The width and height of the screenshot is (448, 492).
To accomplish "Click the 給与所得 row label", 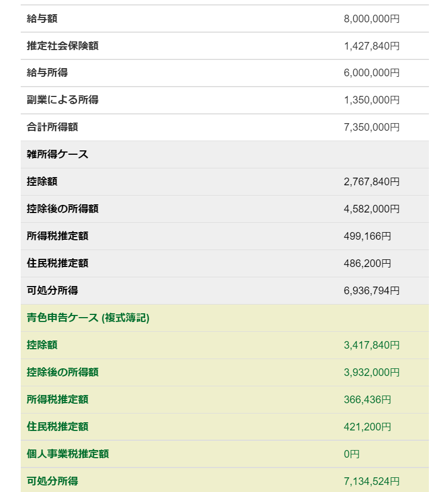I will coord(47,73).
